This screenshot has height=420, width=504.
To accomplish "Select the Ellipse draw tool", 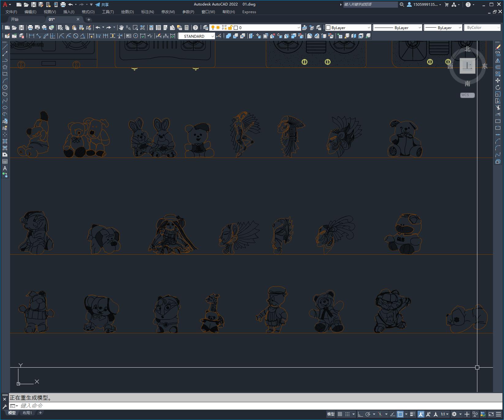I will coord(5,108).
